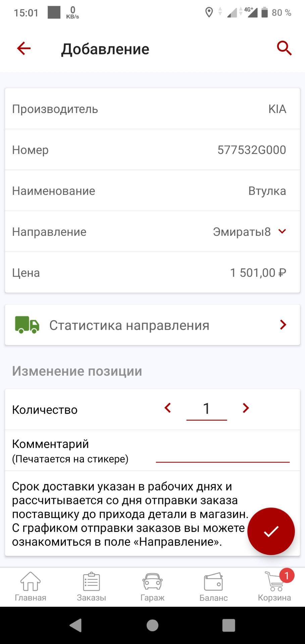Open search with the magnifier icon

coord(284,48)
